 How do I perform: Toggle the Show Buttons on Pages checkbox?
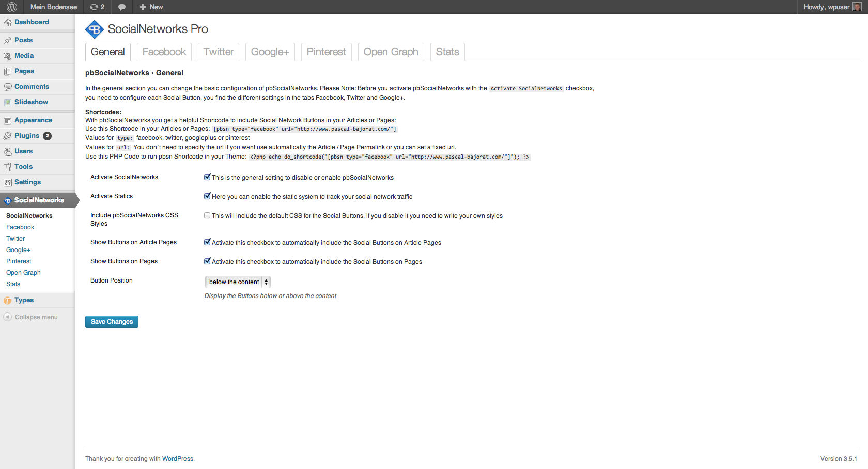point(207,261)
